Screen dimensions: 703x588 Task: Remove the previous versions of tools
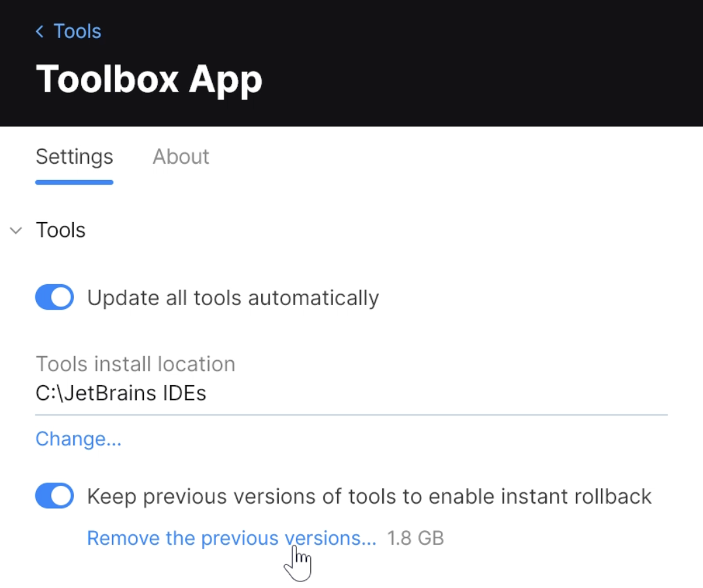[x=231, y=538]
